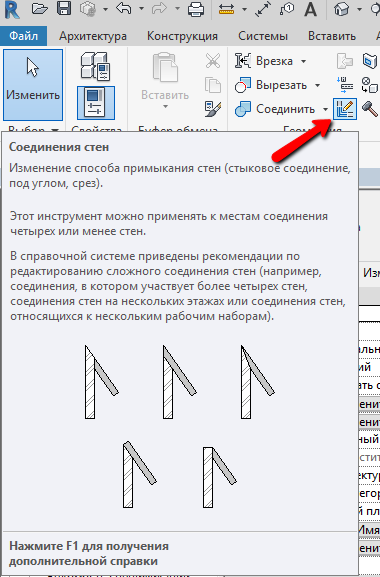The height and width of the screenshot is (577, 380).
Task: Open a project with the folder icon
Action: [40, 9]
